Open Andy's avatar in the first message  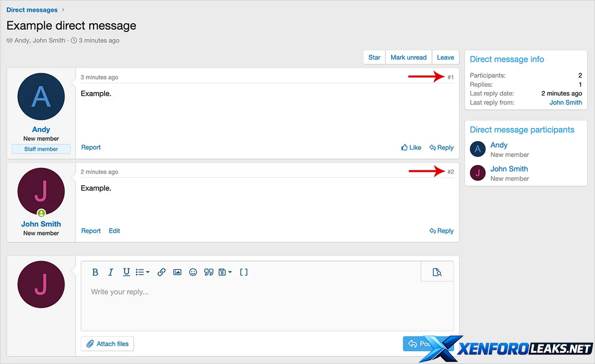[x=41, y=97]
